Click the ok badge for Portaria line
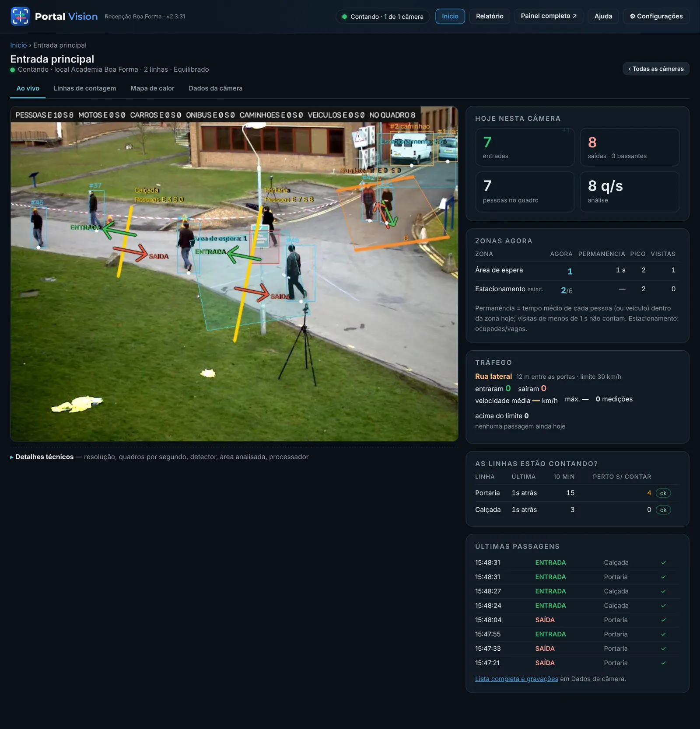 663,493
